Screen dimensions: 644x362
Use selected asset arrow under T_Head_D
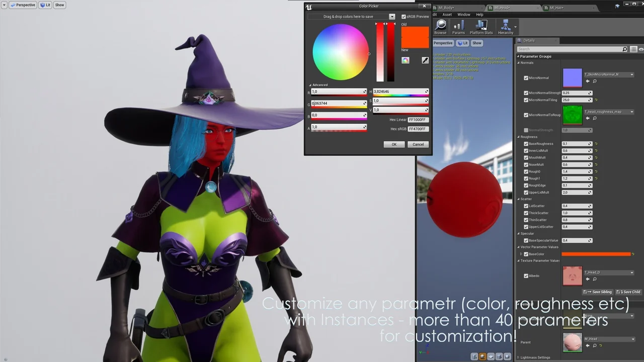pyautogui.click(x=587, y=279)
